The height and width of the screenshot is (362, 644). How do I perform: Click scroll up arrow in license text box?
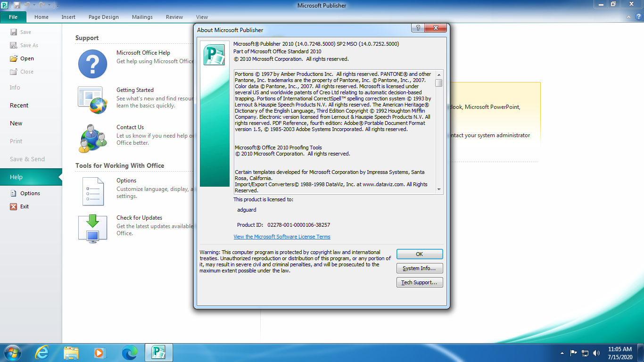(x=439, y=74)
